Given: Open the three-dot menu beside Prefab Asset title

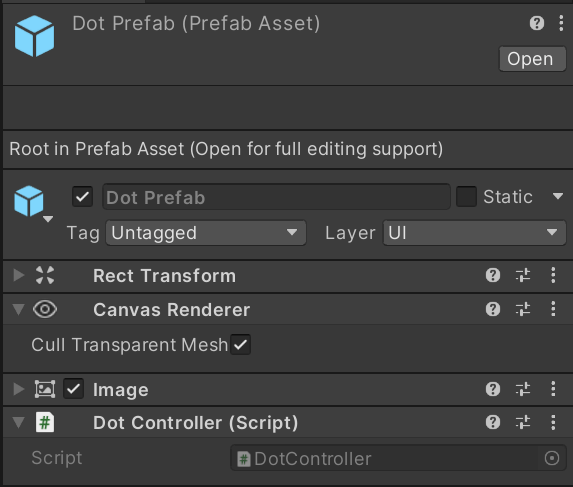Looking at the screenshot, I should point(561,23).
